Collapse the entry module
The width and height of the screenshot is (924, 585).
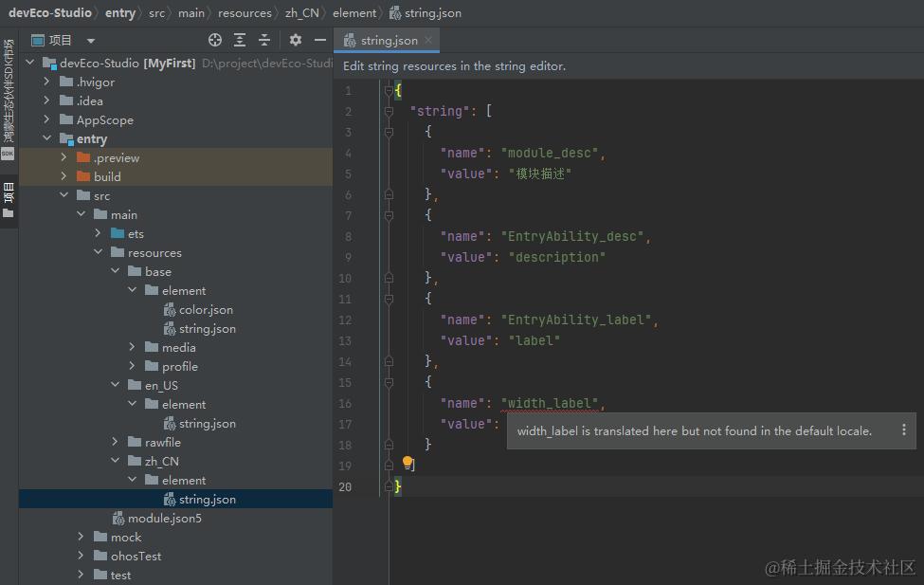tap(47, 138)
